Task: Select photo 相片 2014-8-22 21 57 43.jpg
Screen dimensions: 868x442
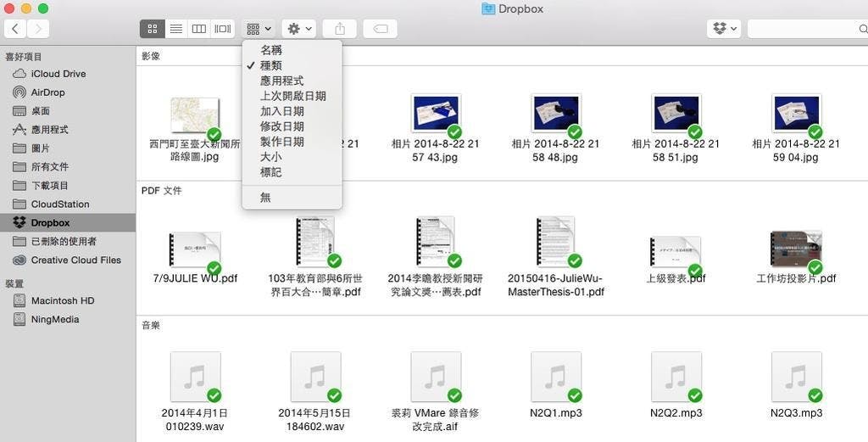Action: click(x=435, y=114)
